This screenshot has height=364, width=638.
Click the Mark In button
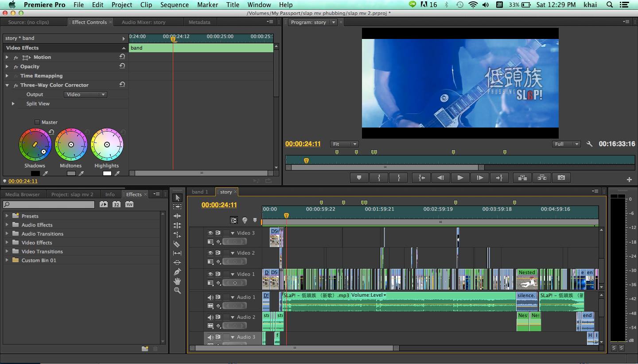tap(379, 178)
